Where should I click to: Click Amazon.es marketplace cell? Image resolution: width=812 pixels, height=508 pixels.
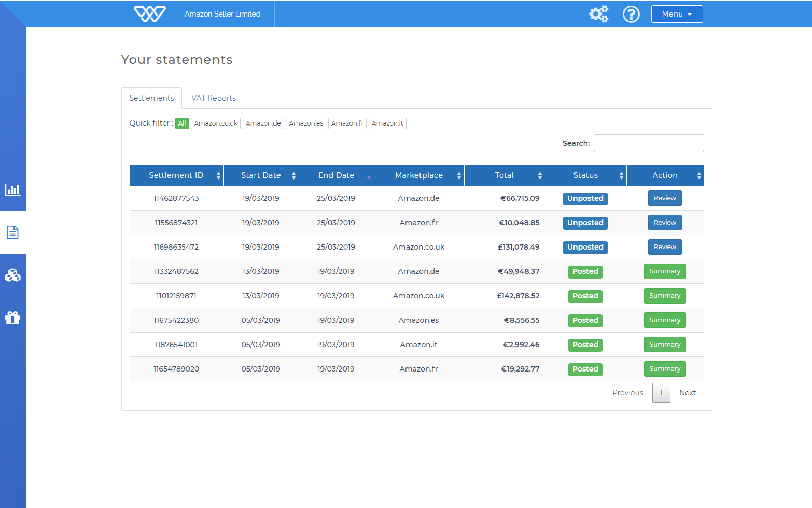[419, 320]
